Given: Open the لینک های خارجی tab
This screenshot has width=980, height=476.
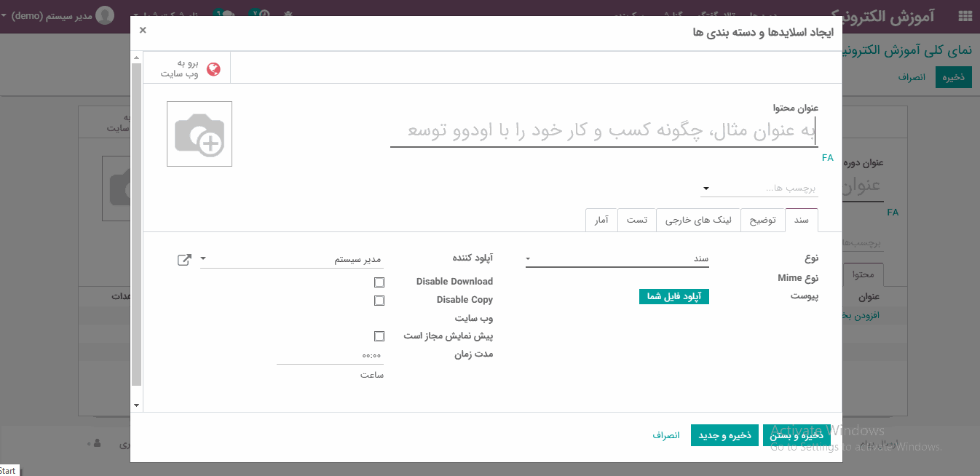Looking at the screenshot, I should click(x=698, y=220).
